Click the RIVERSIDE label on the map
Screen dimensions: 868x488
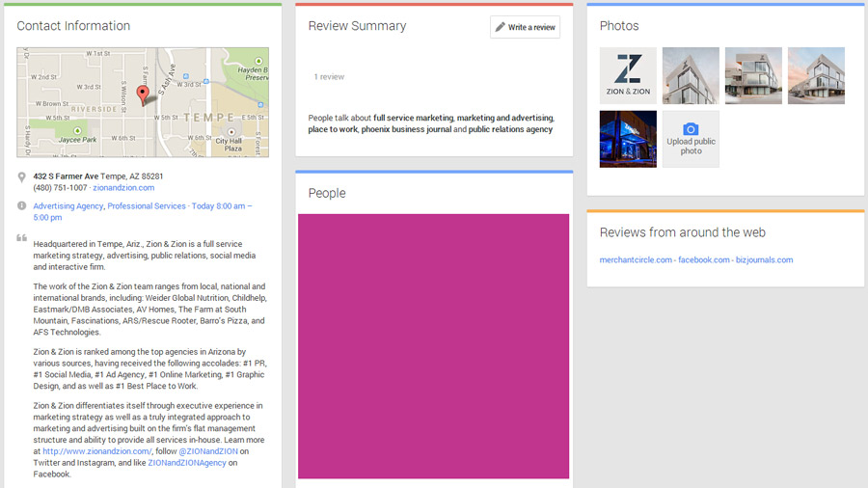coord(94,109)
